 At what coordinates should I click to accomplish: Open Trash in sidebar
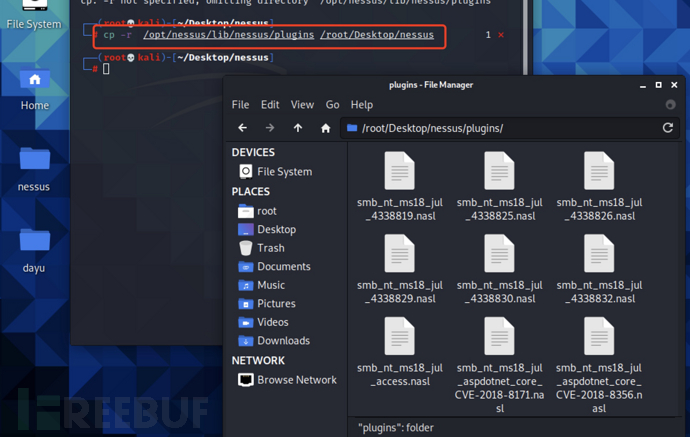(x=262, y=248)
